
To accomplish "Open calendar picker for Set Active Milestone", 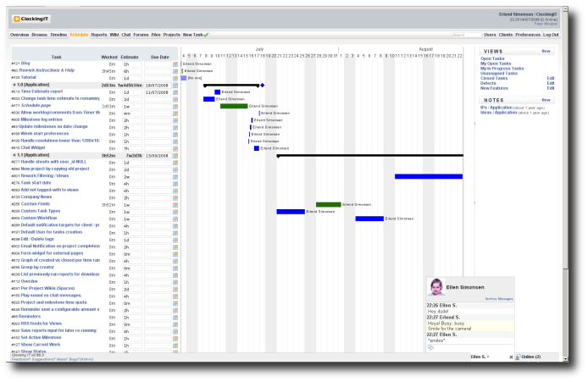I will pyautogui.click(x=175, y=339).
